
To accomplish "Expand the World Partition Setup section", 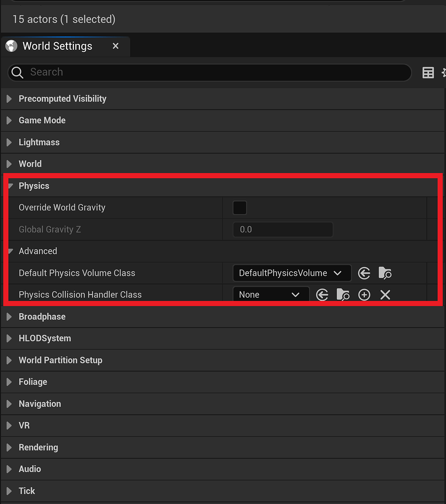I will [8, 360].
